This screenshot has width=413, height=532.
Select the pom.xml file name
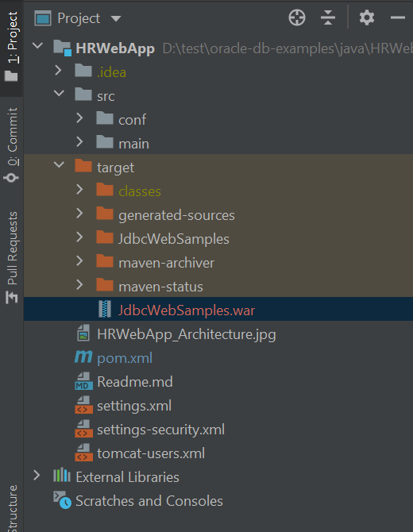click(x=125, y=358)
